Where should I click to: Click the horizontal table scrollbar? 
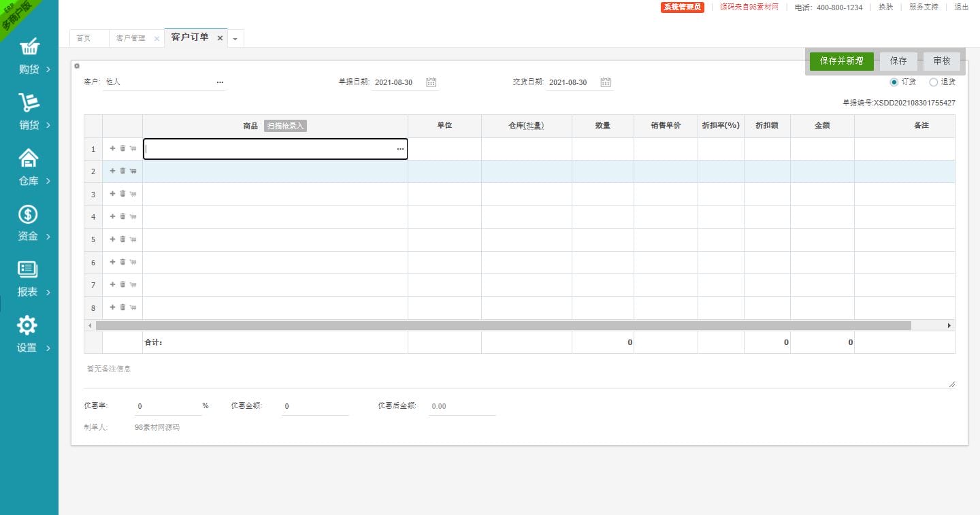(x=504, y=326)
